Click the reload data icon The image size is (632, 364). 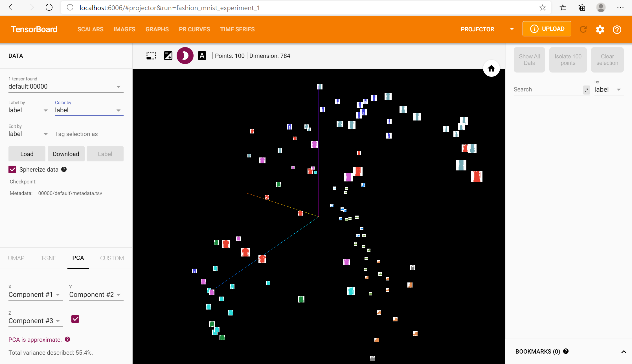(x=583, y=29)
